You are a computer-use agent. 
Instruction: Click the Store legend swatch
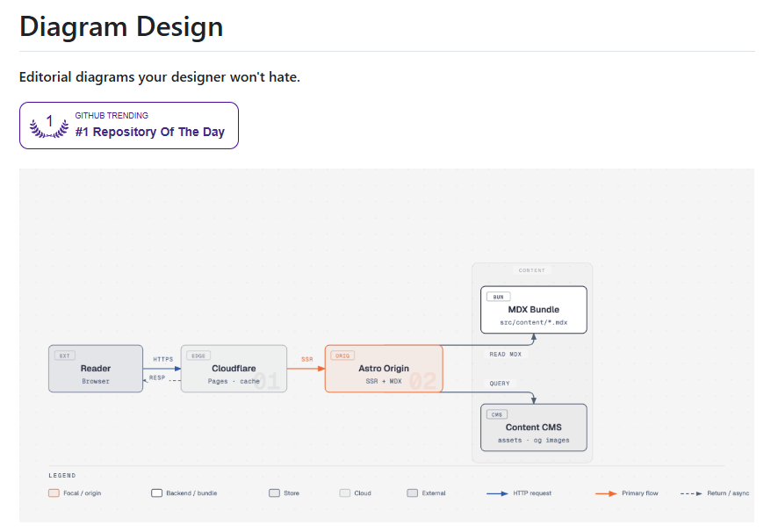274,493
